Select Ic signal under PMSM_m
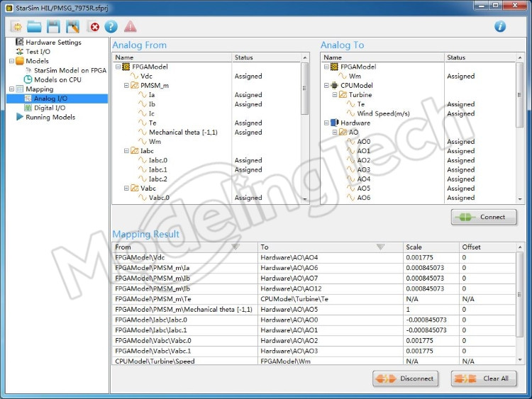This screenshot has height=399, width=532. [152, 113]
